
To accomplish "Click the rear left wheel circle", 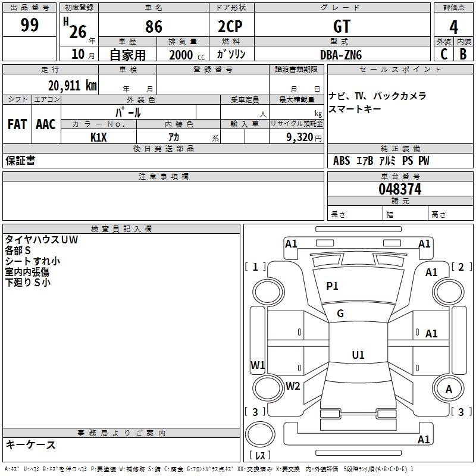I will click(x=269, y=388).
